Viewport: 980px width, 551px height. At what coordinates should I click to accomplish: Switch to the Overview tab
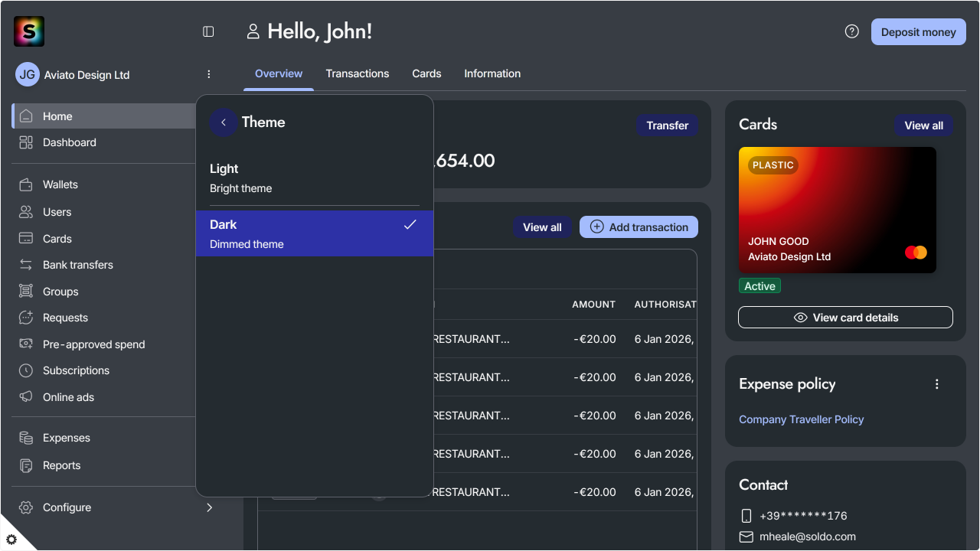pos(279,73)
